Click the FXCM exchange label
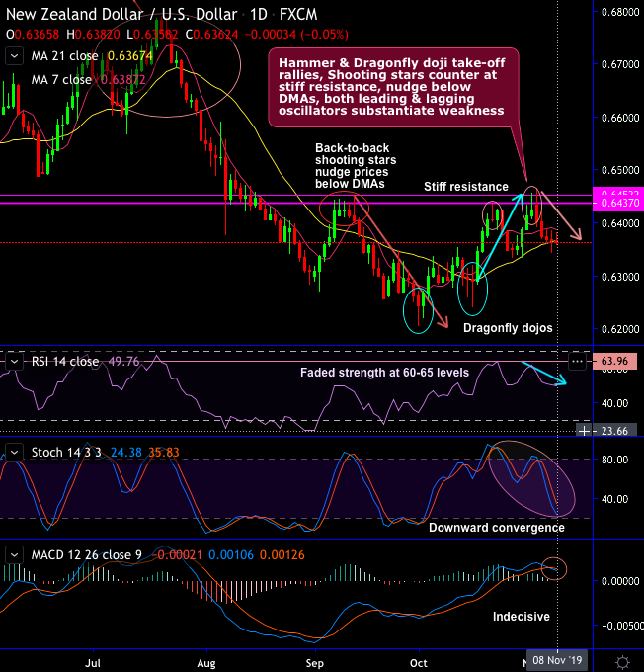Viewport: 644px width, 672px height. pyautogui.click(x=298, y=15)
